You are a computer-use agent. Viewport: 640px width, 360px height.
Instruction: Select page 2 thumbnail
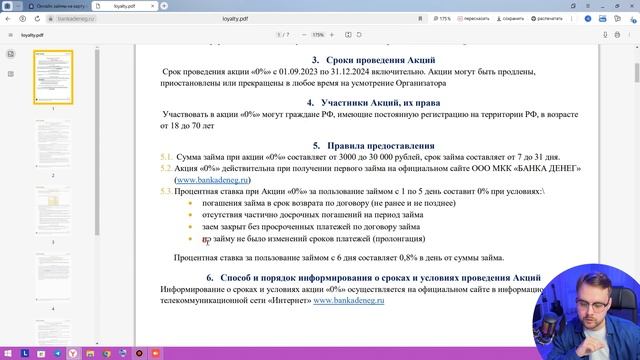coord(53,144)
